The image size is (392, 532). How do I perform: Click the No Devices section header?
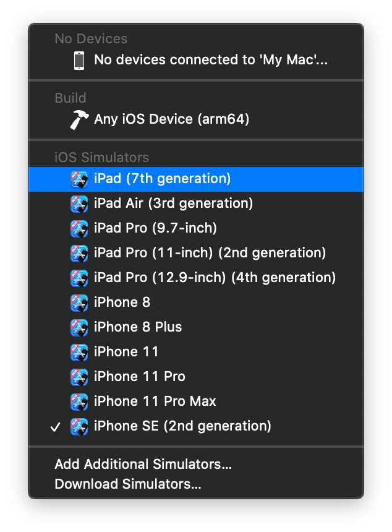[90, 38]
